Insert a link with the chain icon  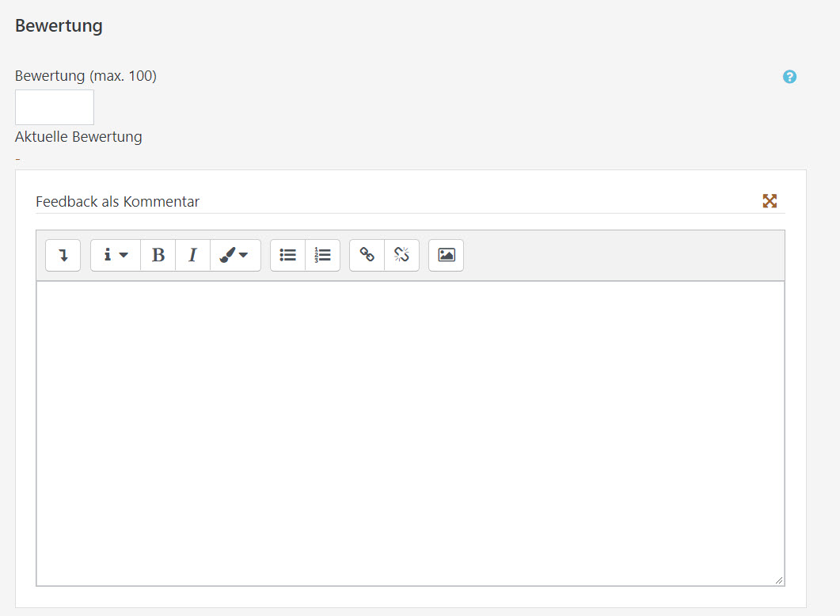pyautogui.click(x=367, y=255)
